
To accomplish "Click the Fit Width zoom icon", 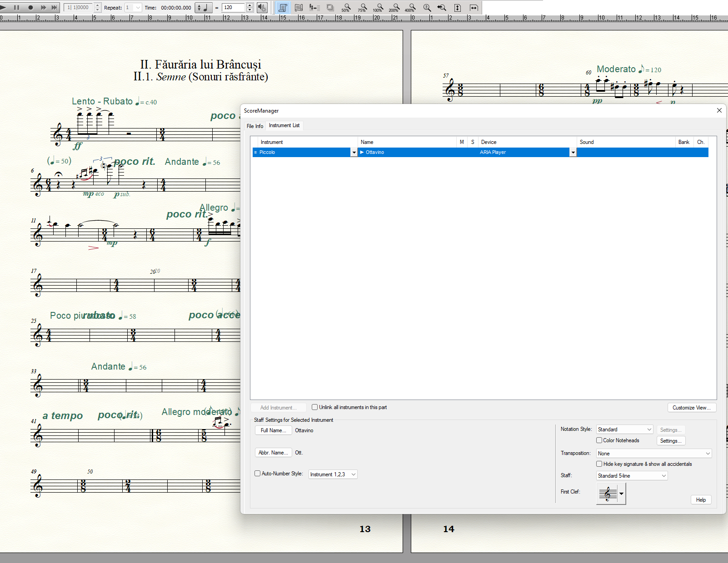I will 474,7.
